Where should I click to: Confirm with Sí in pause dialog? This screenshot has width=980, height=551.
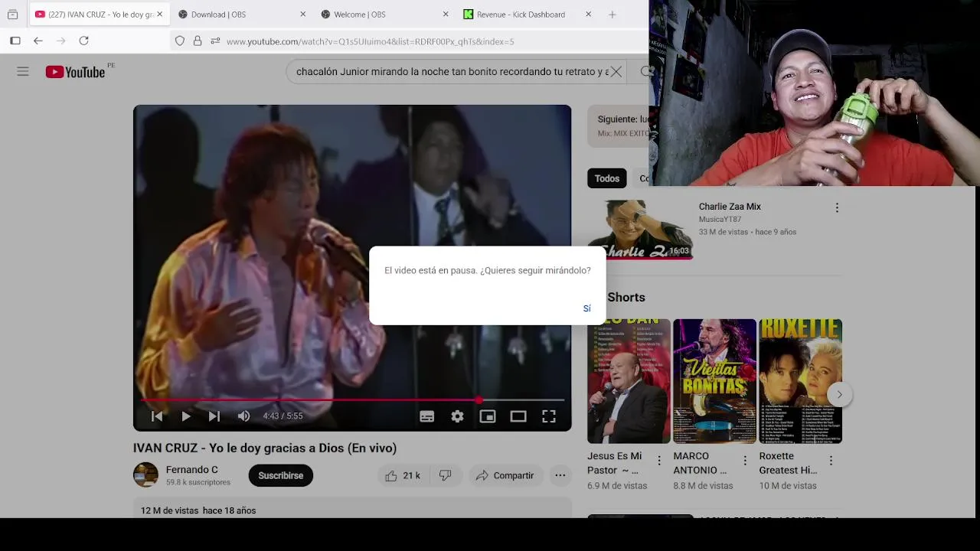pos(586,308)
